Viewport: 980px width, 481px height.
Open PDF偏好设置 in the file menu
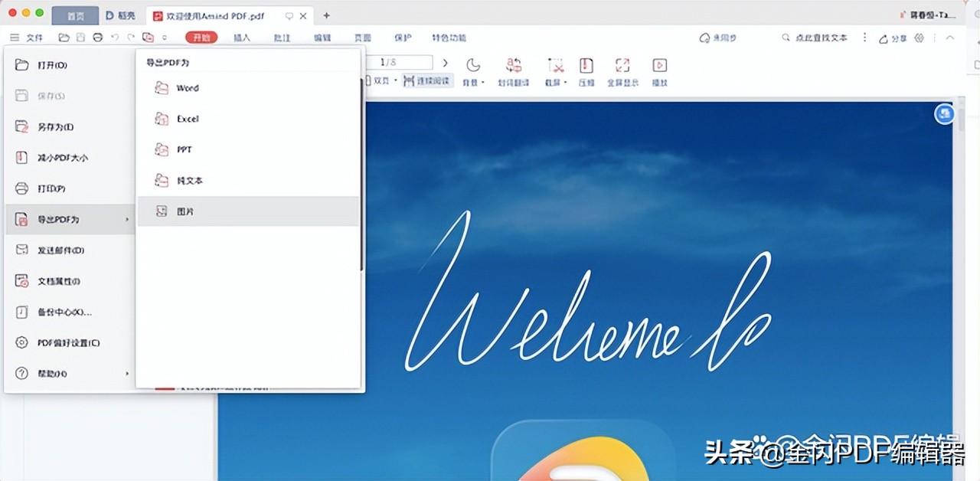pyautogui.click(x=70, y=343)
